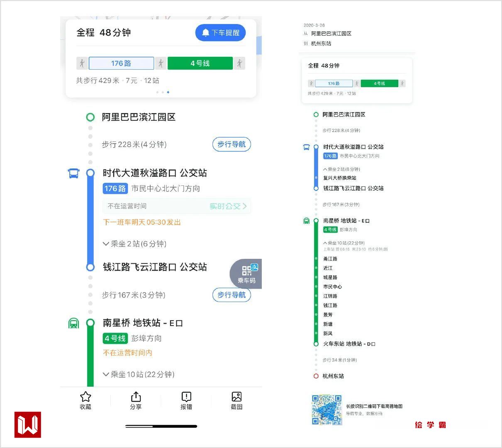Tap the 分享 share icon

[x=136, y=397]
